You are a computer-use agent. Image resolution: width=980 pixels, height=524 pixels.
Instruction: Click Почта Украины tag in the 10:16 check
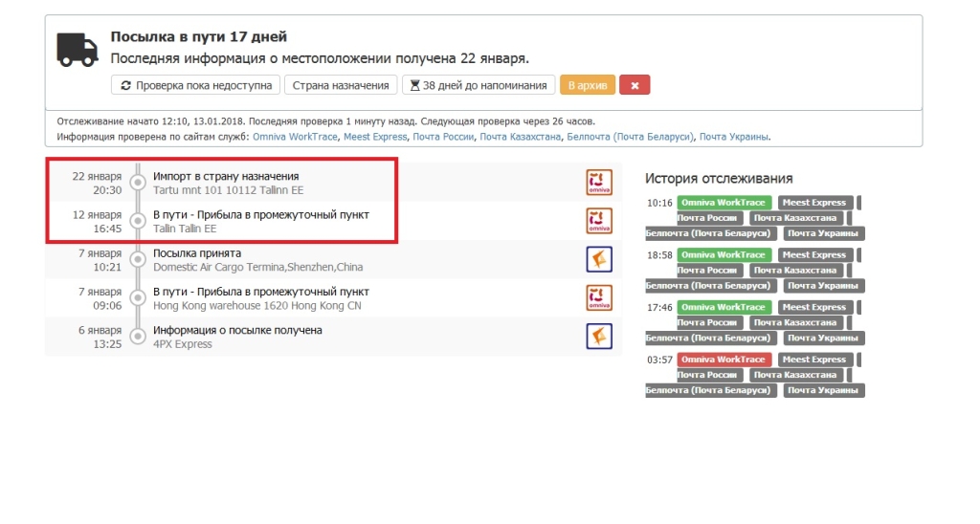pos(822,233)
